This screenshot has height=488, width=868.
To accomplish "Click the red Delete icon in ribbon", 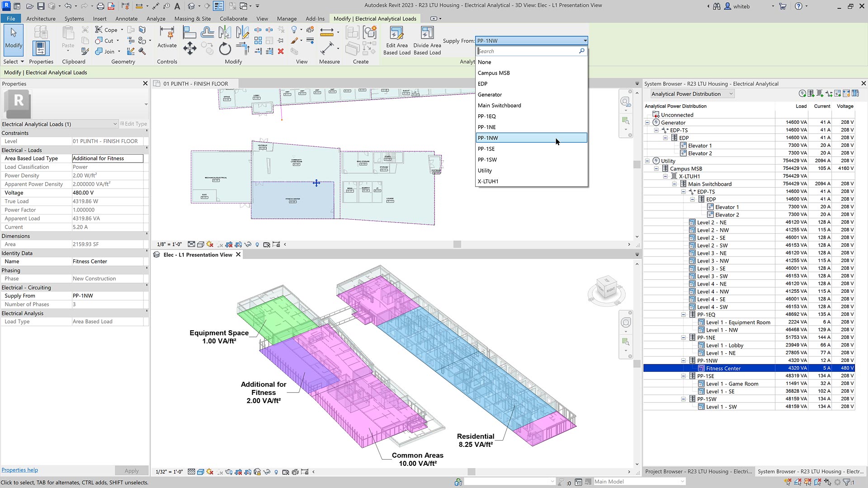I will coord(281,52).
